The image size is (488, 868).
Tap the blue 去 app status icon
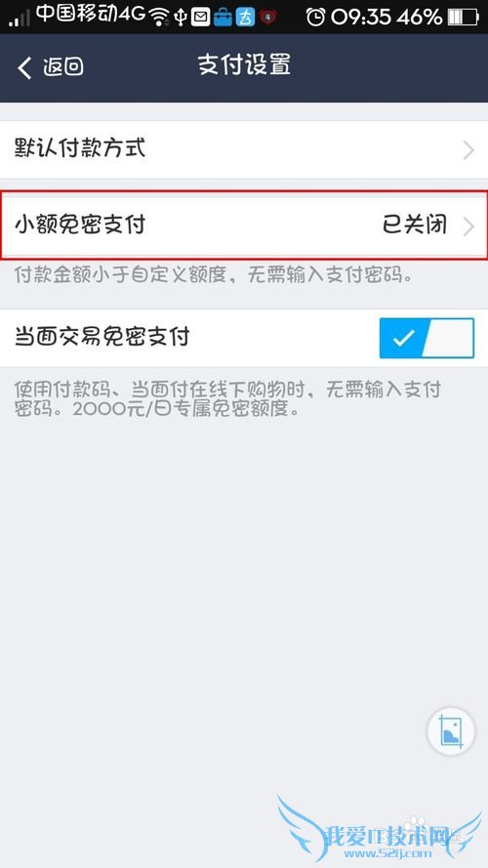[246, 18]
